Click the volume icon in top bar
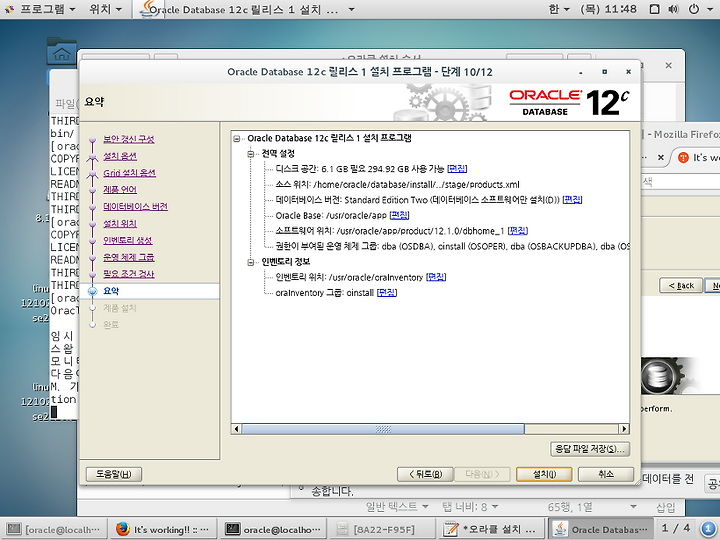 (674, 9)
